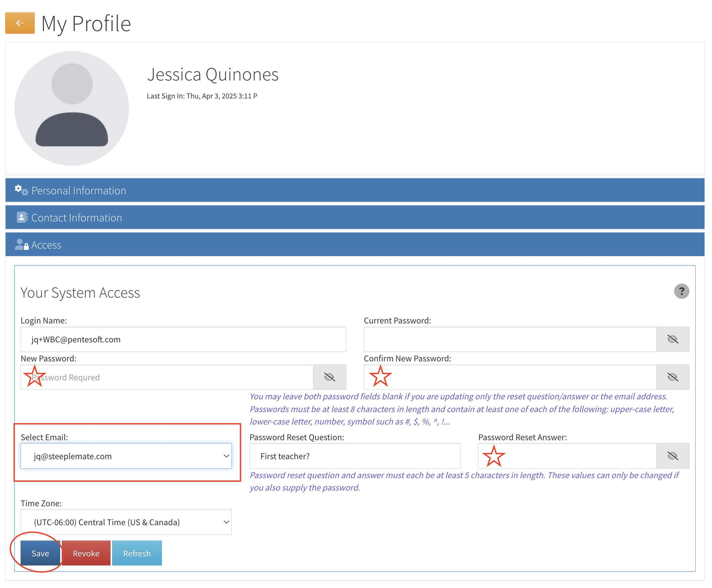
Task: Collapse the Access section header
Action: coord(355,245)
